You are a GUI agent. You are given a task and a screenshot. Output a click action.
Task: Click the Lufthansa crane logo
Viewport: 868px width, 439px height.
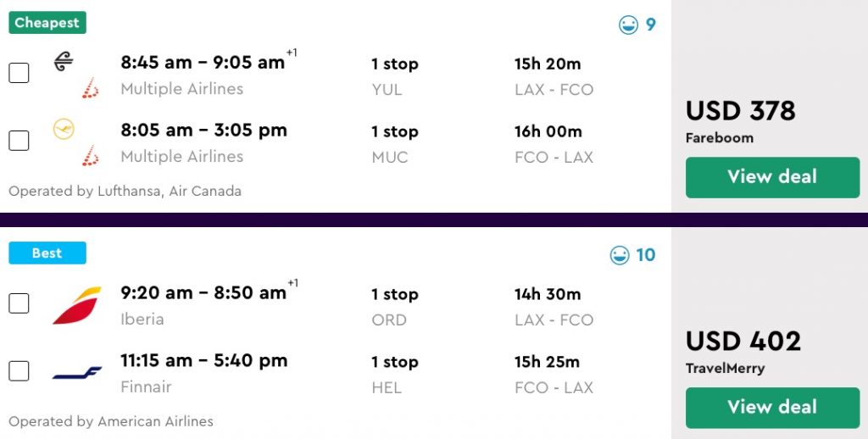64,129
